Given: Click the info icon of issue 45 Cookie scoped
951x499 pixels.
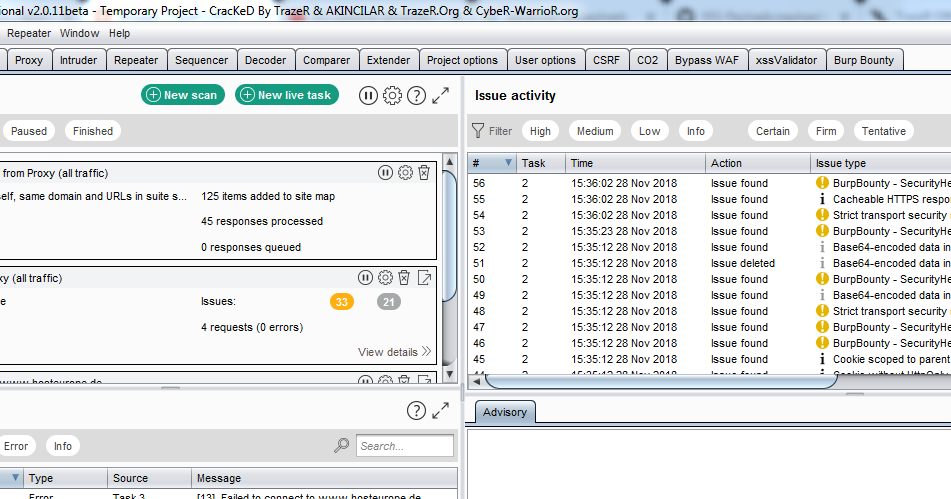Looking at the screenshot, I should [x=822, y=359].
